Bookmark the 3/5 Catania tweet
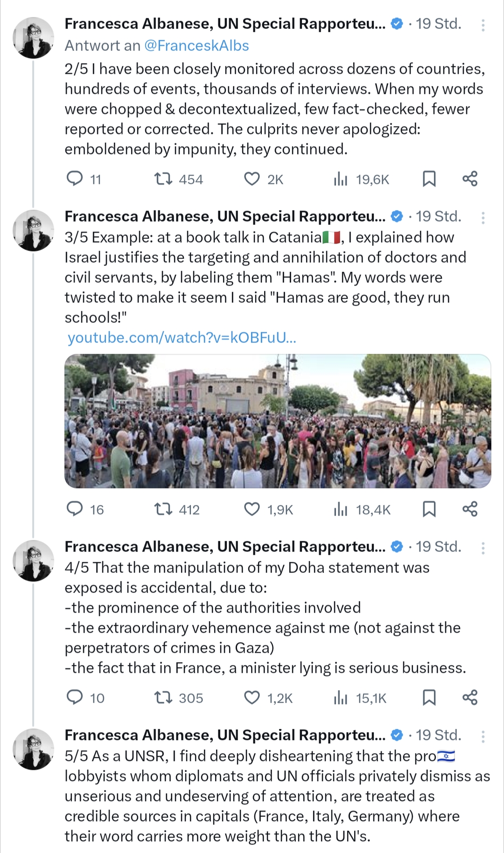This screenshot has width=504, height=853. (429, 509)
